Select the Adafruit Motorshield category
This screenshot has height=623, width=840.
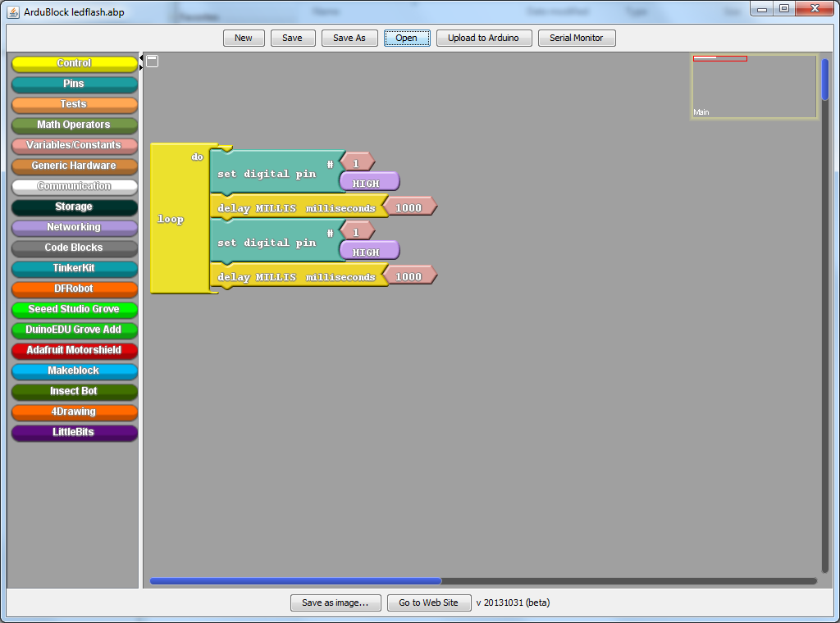pyautogui.click(x=74, y=350)
